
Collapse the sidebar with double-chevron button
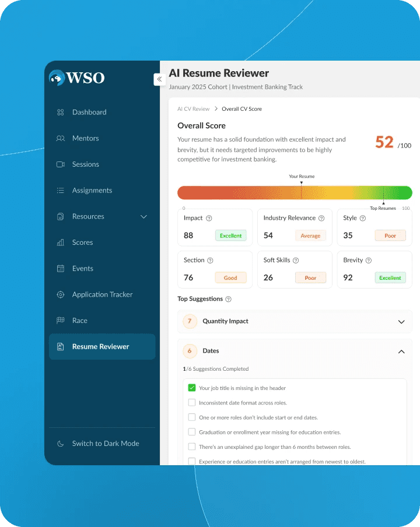pos(159,79)
